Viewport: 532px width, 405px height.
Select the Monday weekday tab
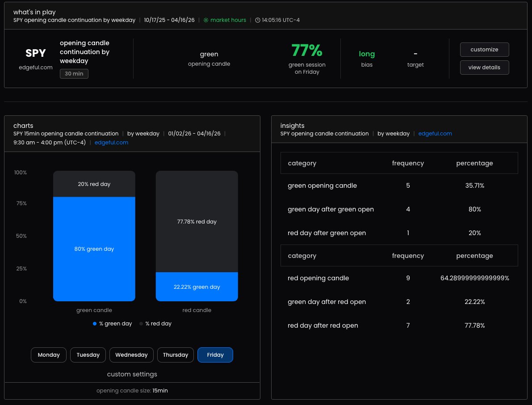pyautogui.click(x=49, y=355)
